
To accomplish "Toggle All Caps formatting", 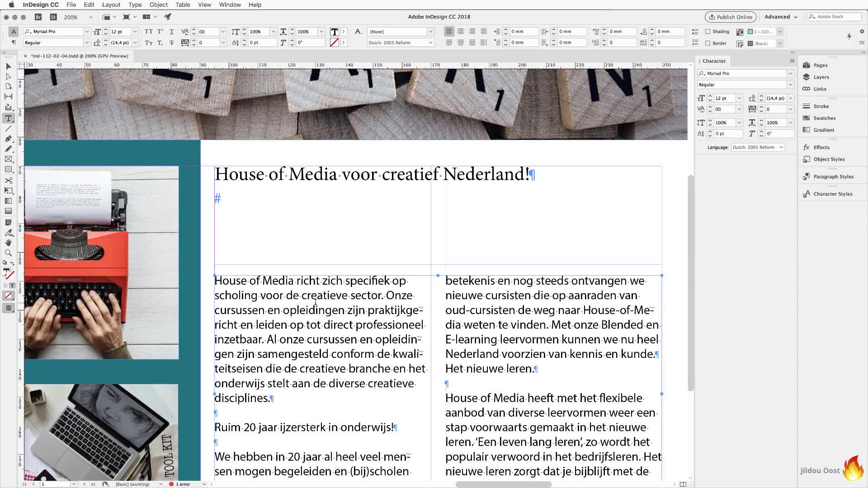I will (148, 32).
